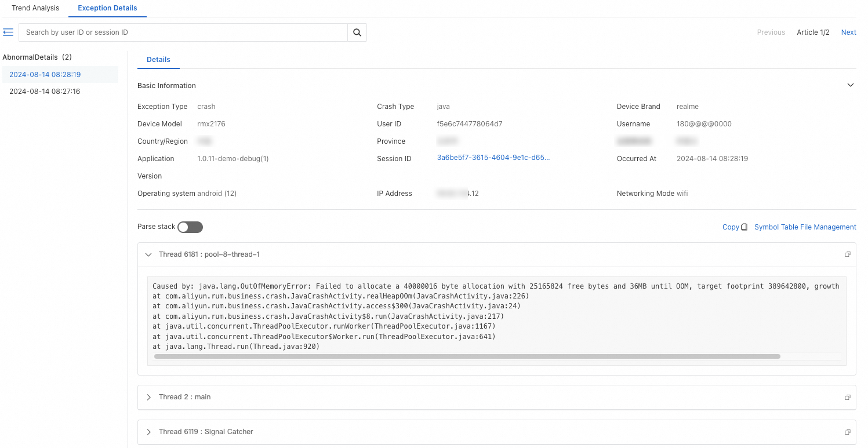Expand Thread 2 : main
Image resolution: width=868 pixels, height=448 pixels.
[148, 397]
